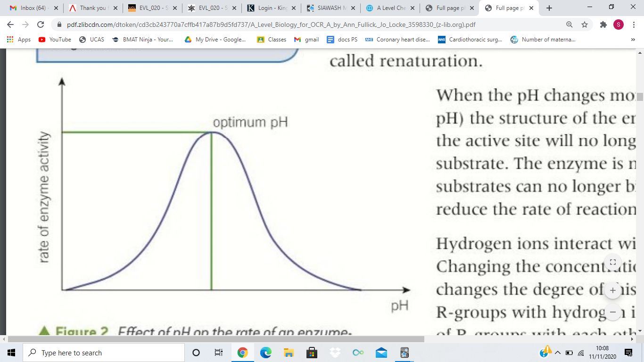This screenshot has height=362, width=644.
Task: Click the Type here to search box
Action: pyautogui.click(x=104, y=353)
